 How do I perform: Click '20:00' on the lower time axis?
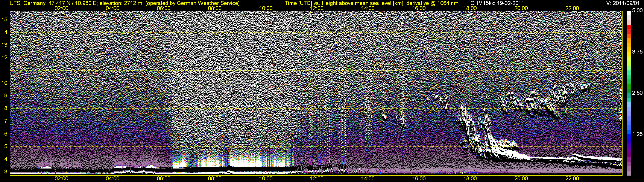click(x=521, y=179)
